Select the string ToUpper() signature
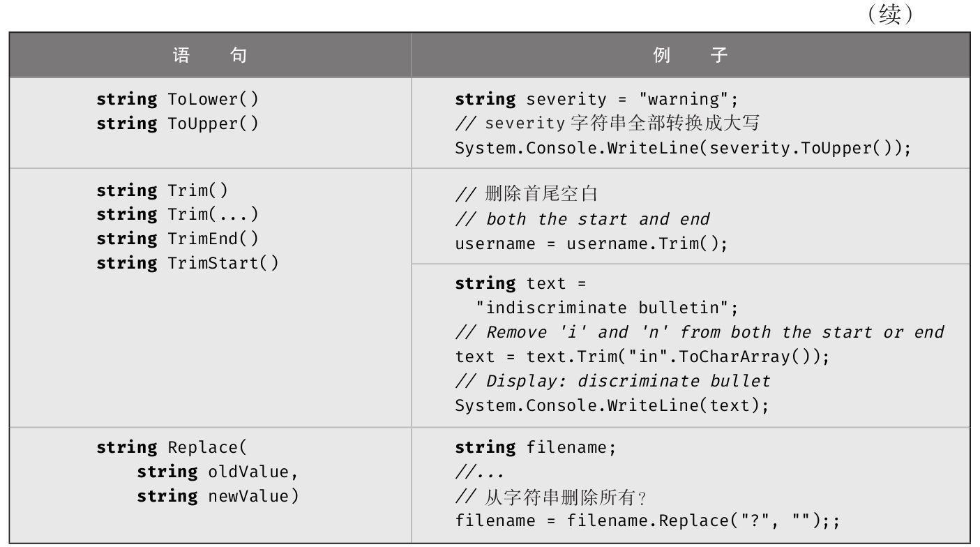980x547 pixels. tap(177, 123)
